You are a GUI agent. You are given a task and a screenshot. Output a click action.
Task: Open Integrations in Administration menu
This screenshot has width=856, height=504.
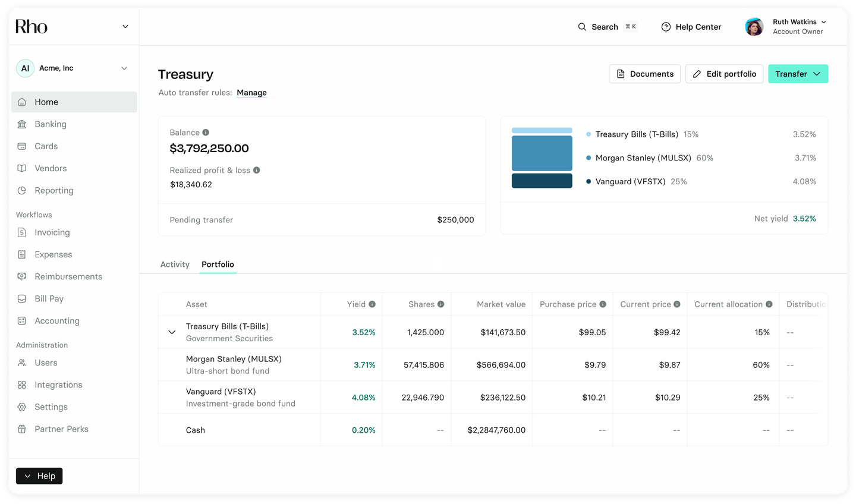tap(74, 385)
